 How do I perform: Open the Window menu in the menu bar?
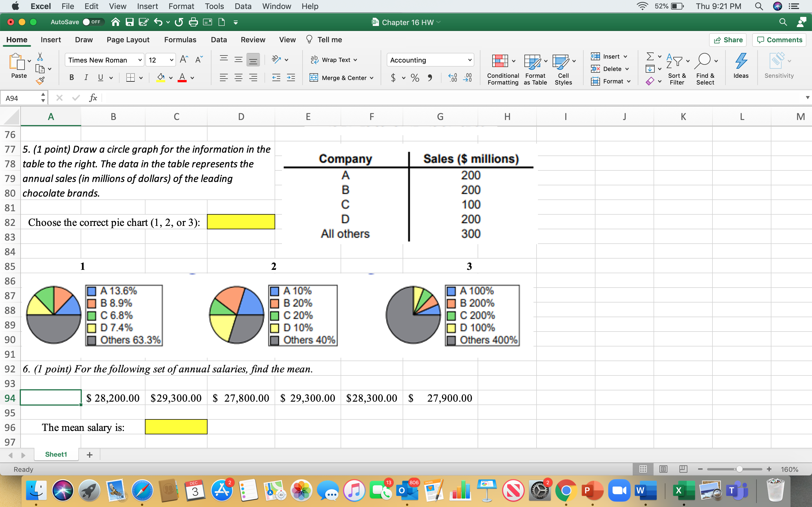click(x=276, y=6)
